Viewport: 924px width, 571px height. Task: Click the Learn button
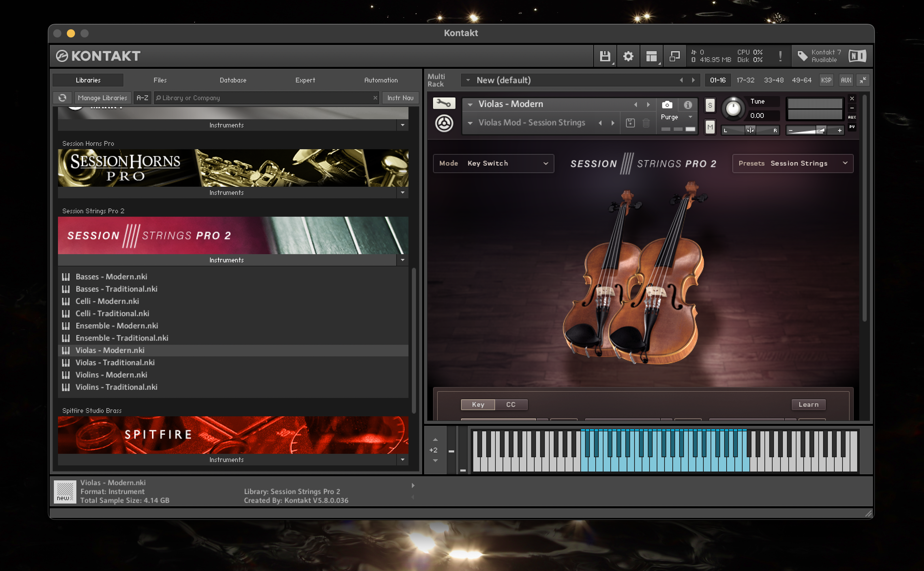tap(808, 404)
